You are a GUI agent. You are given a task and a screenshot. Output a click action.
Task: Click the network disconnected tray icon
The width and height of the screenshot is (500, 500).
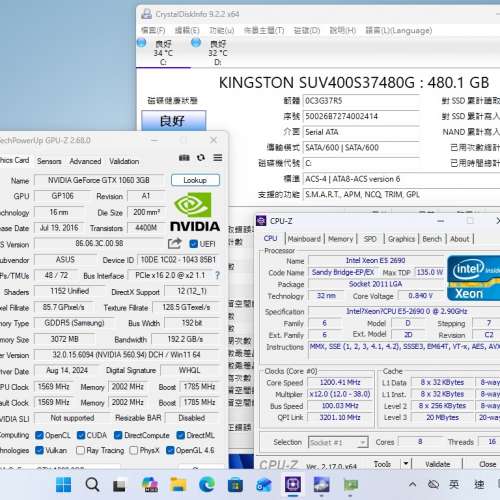pyautogui.click(x=433, y=484)
